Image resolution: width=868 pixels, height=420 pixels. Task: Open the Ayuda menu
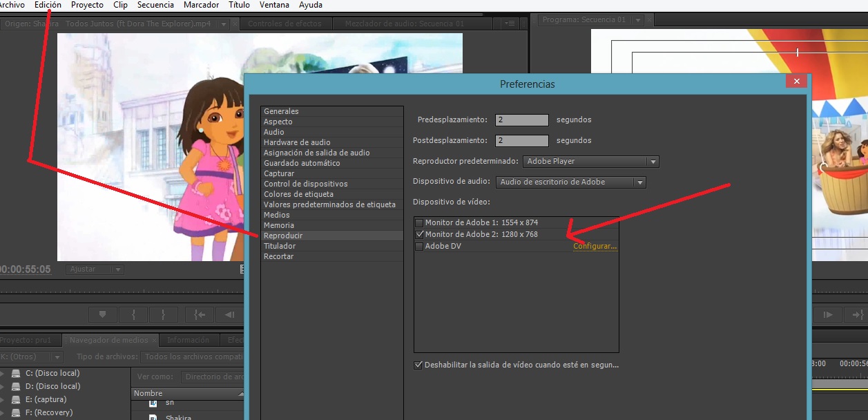coord(310,5)
